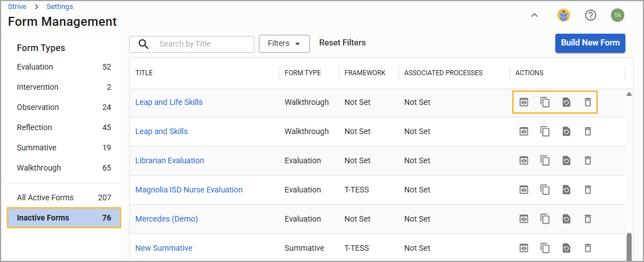644x262 pixels.
Task: Go to Strive breadcrumb
Action: pos(17,7)
